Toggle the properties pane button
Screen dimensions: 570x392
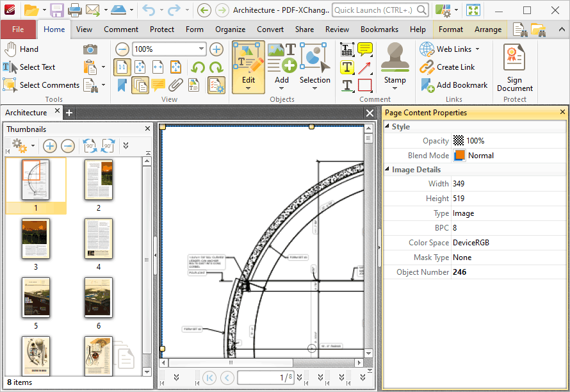(216, 85)
